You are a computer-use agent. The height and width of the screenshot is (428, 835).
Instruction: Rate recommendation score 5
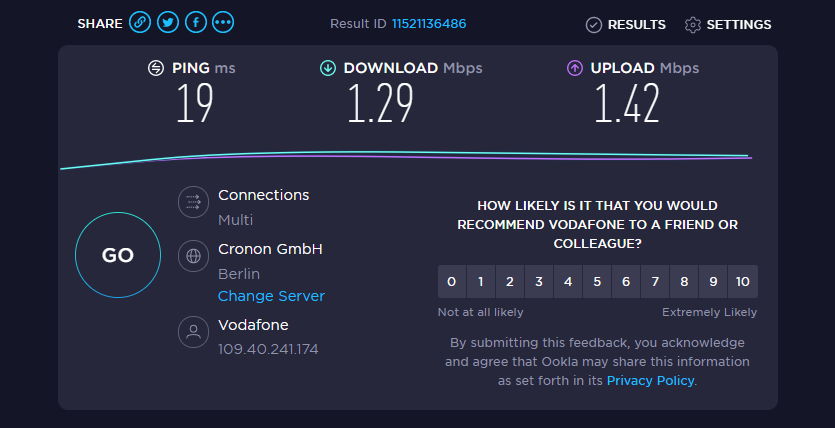pos(597,282)
